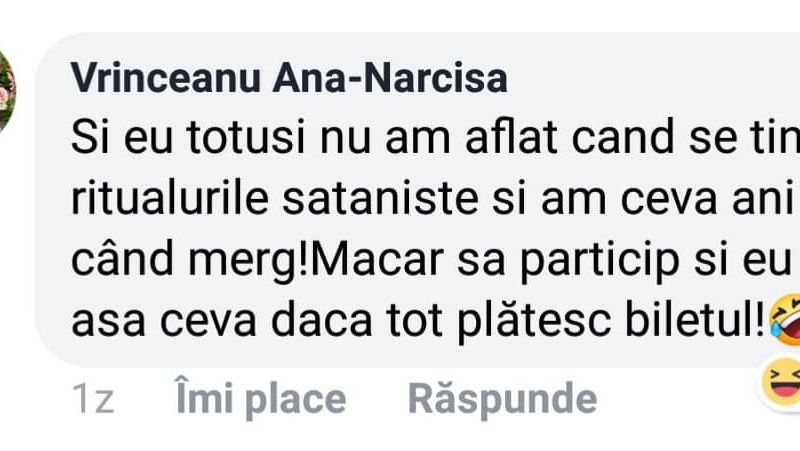Click Răspunde to reply to comment
800x451 pixels.
pos(503,398)
